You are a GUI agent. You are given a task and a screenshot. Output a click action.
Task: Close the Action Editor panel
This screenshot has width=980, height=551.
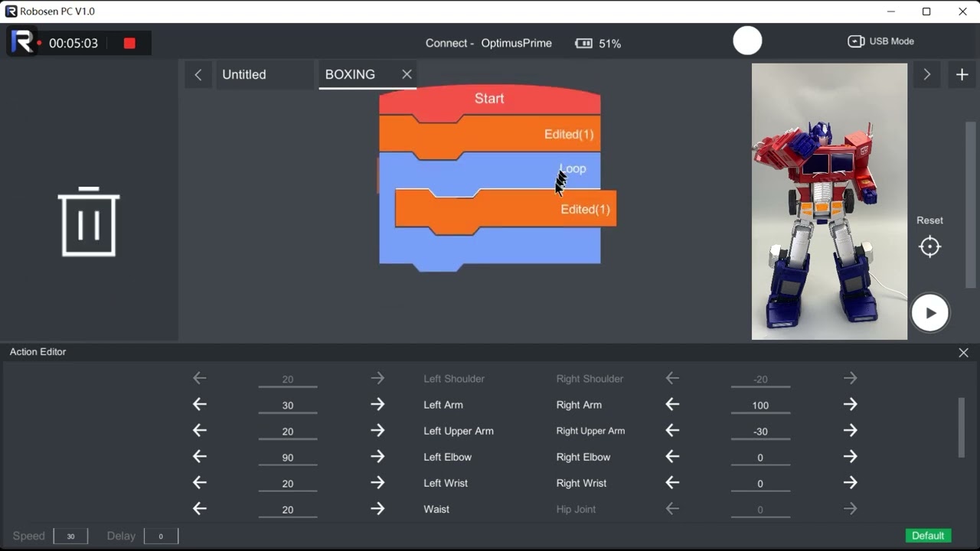tap(963, 353)
